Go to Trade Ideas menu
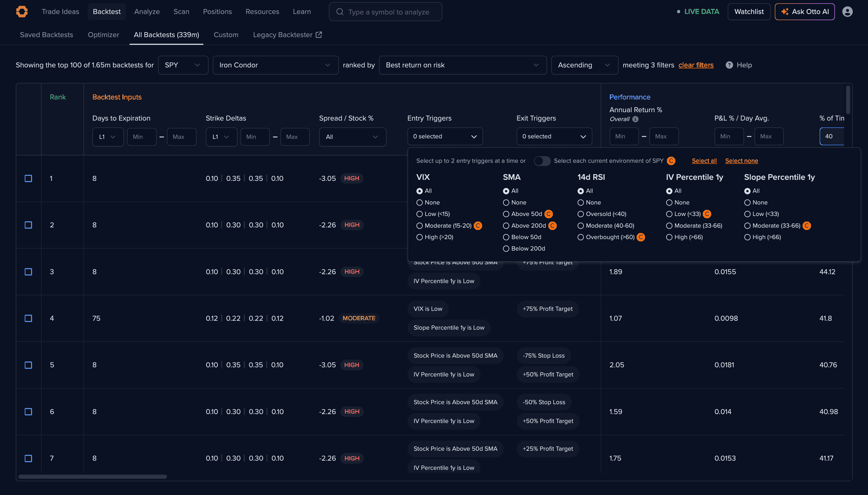 pos(60,11)
